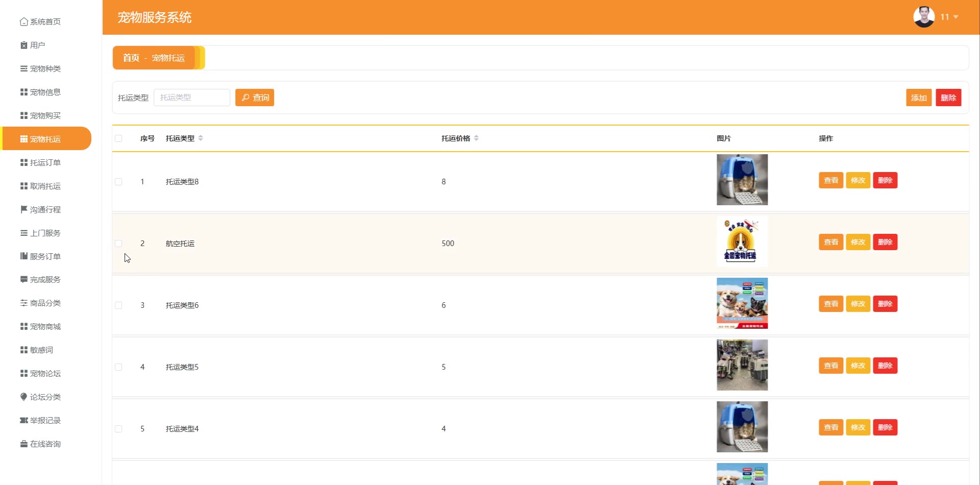Click the list icon beside 宠物种类
Viewport: 980px width, 485px height.
(23, 68)
